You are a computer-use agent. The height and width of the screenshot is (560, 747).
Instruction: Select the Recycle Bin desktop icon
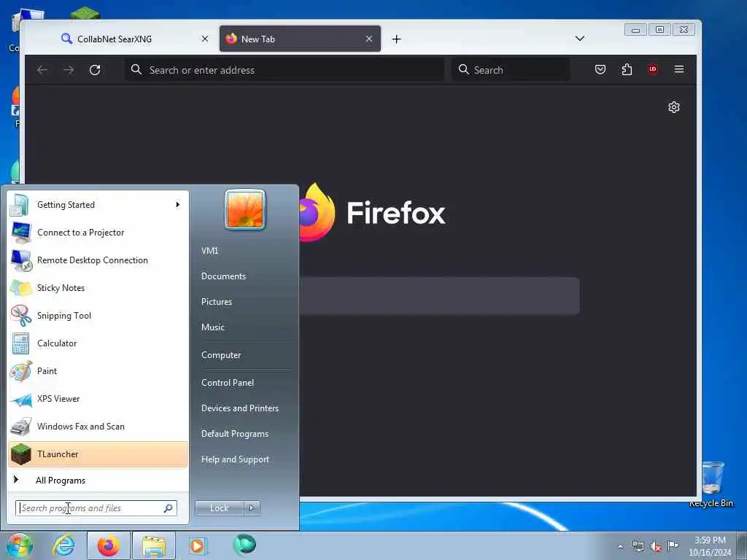pos(711,484)
